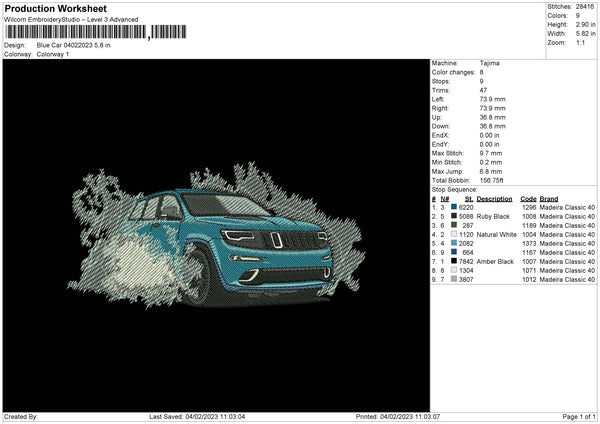Click the Code column header
This screenshot has height=424, width=600.
click(528, 199)
